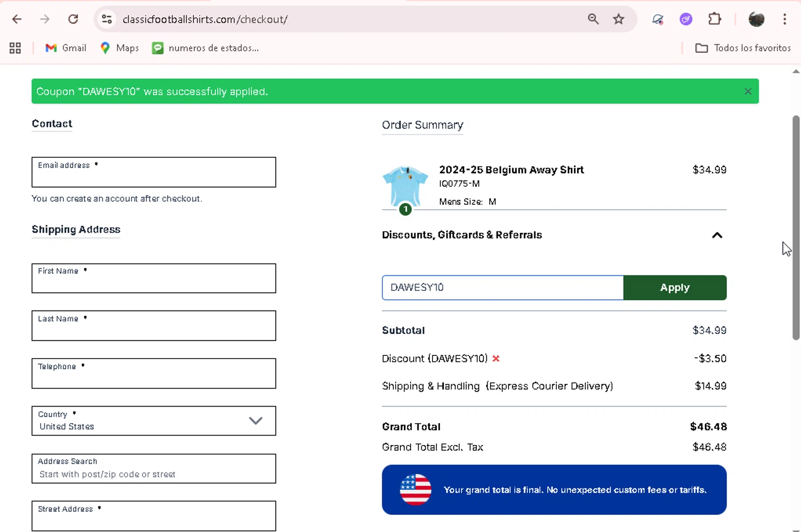801x532 pixels.
Task: Click the address bar URL
Action: click(205, 19)
